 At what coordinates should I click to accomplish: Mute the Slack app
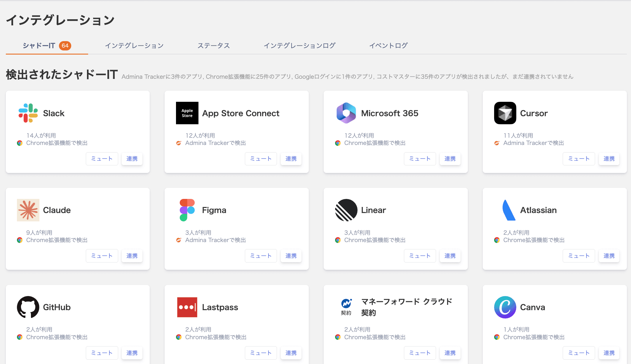[x=102, y=159]
